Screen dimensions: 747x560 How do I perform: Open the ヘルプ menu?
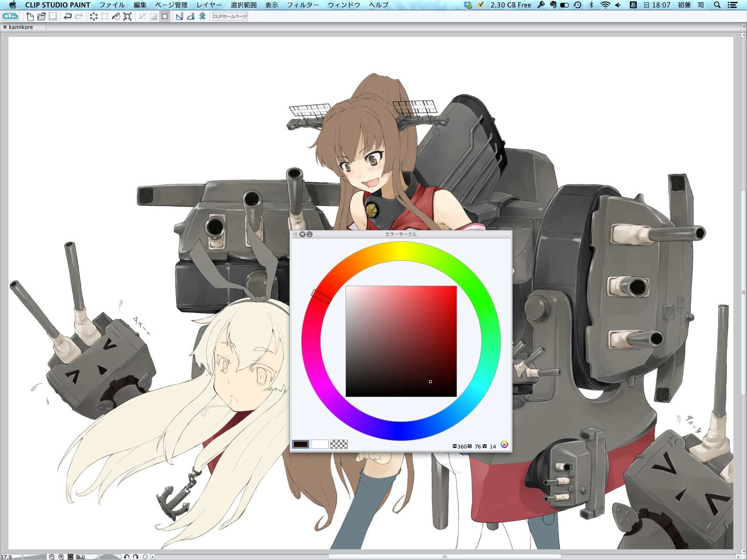click(379, 5)
